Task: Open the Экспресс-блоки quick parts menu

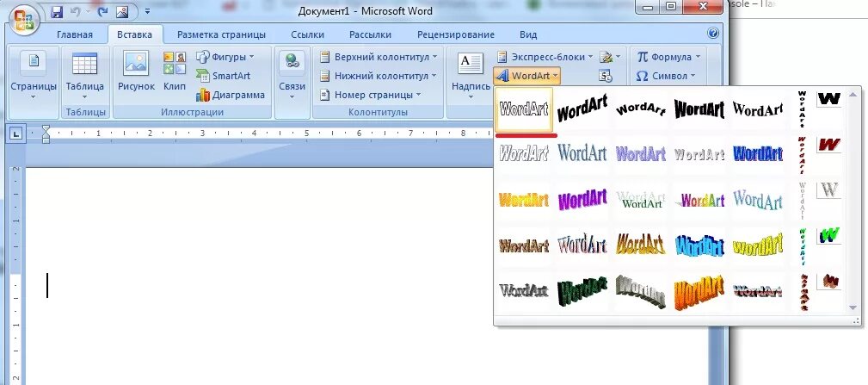Action: click(545, 57)
